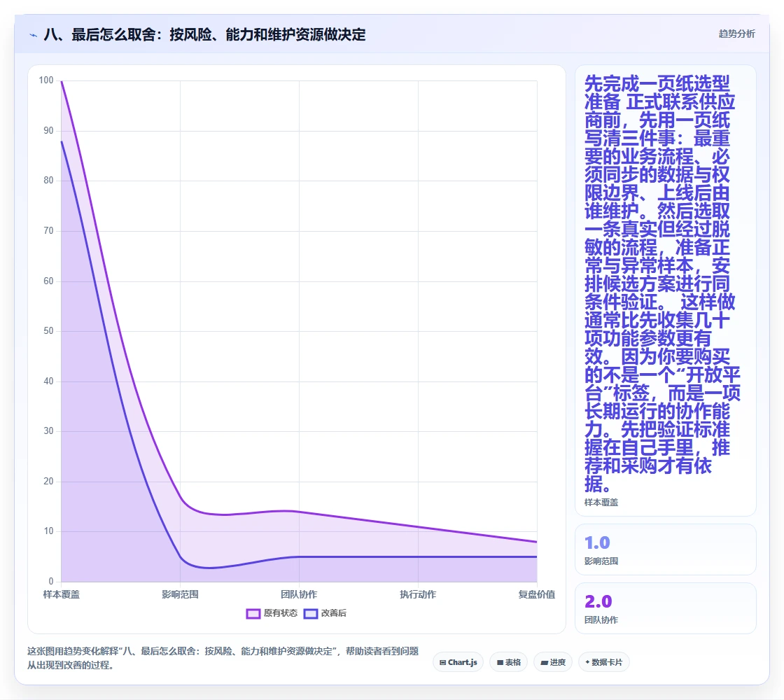Click the 团队协作 x-axis label
This screenshot has height=700, width=784.
[299, 594]
